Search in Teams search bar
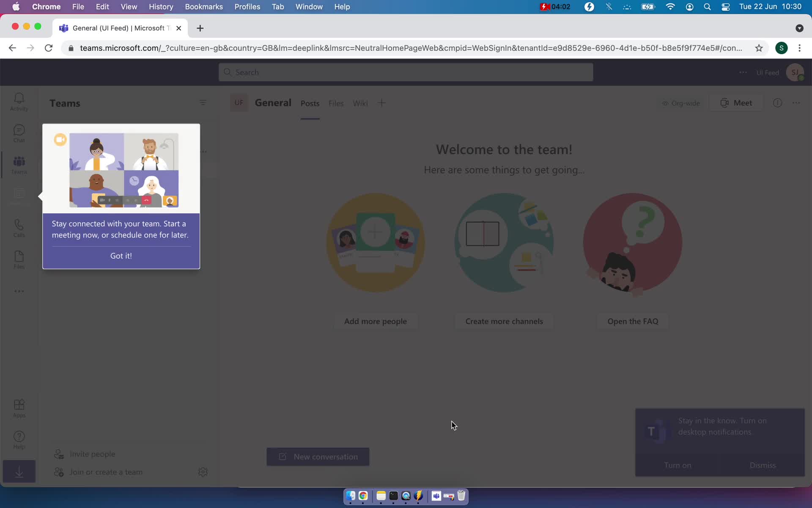Screen dimensions: 812x508 [x=405, y=72]
